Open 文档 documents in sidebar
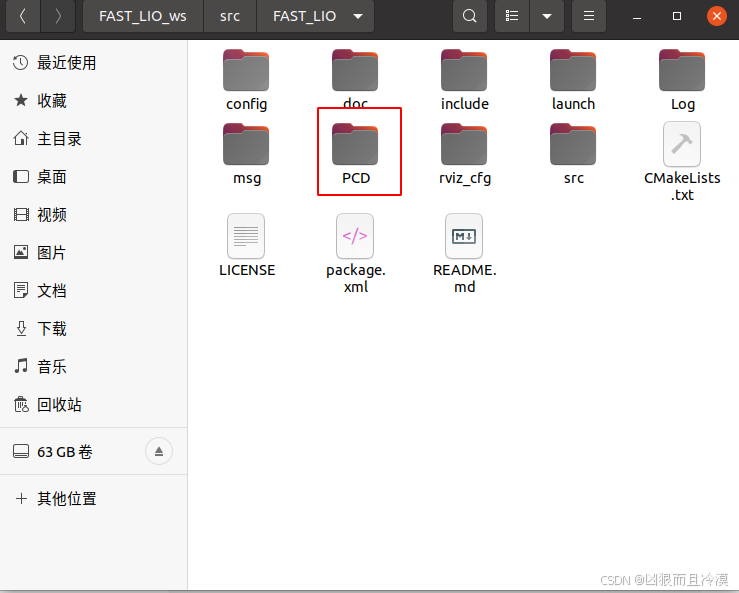 pyautogui.click(x=93, y=291)
